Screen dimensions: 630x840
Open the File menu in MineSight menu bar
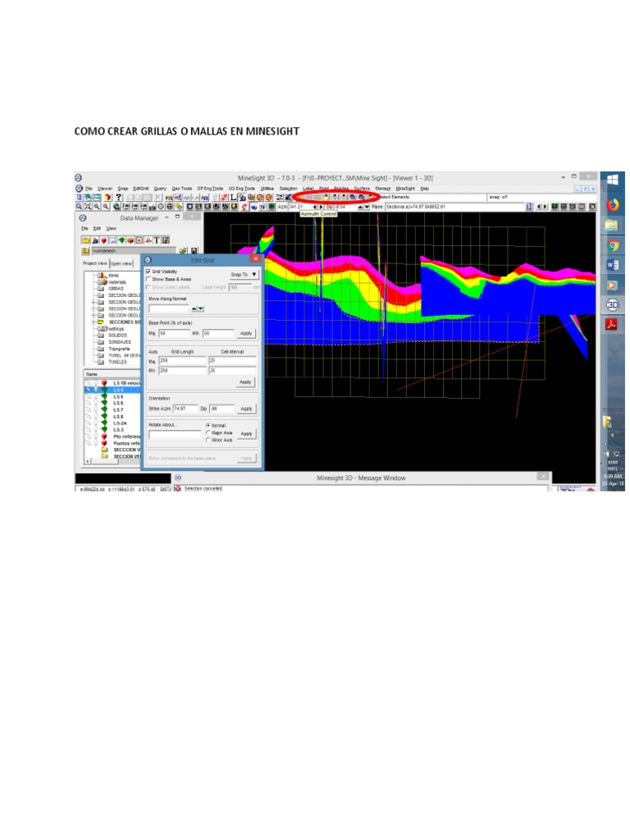89,189
